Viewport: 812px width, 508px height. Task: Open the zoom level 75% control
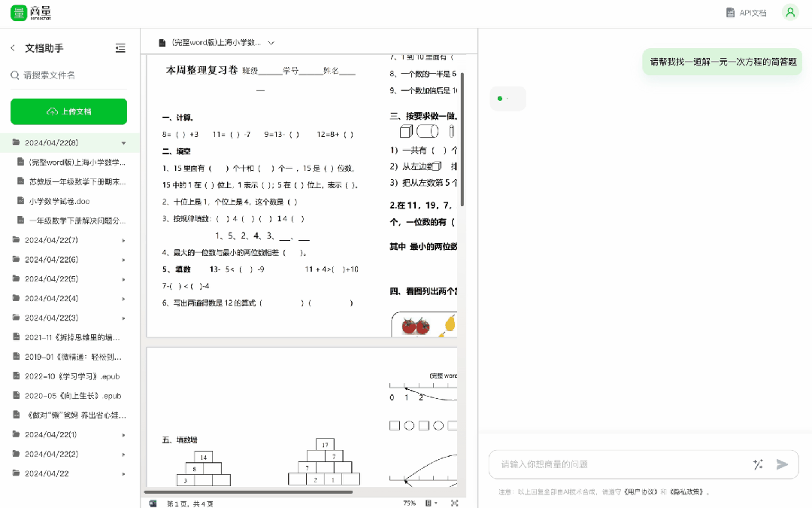pos(410,503)
